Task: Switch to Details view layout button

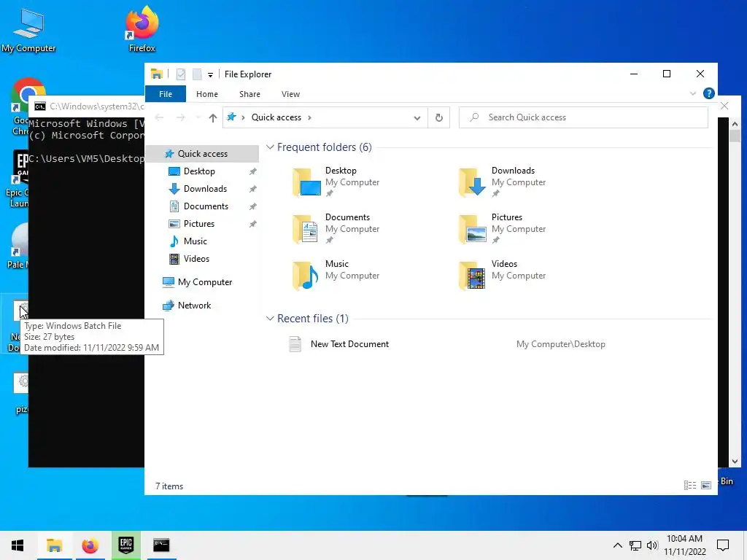Action: 690,485
